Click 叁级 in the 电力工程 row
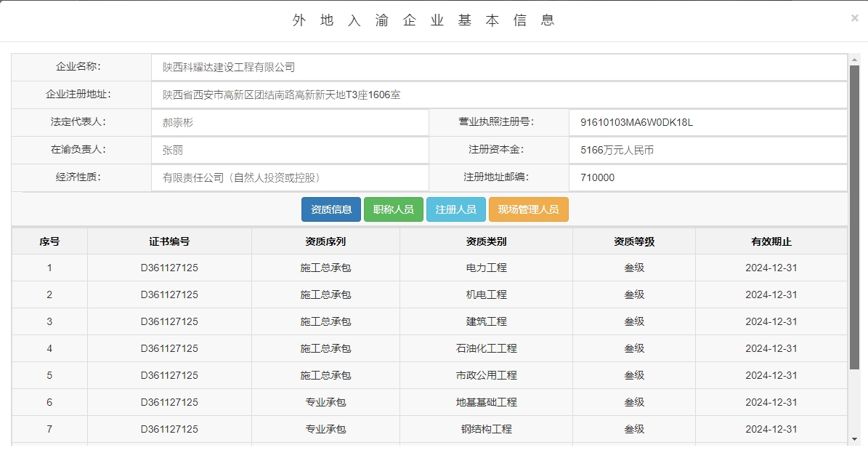Image resolution: width=868 pixels, height=453 pixels. (634, 268)
